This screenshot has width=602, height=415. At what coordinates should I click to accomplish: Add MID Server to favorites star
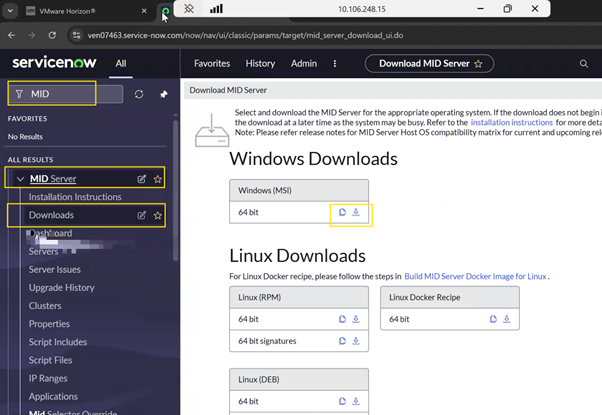tap(157, 179)
